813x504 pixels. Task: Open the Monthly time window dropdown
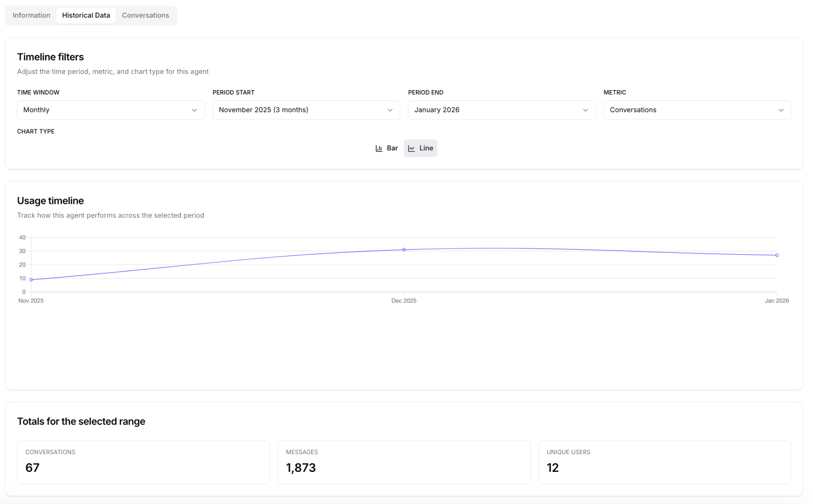pos(110,110)
